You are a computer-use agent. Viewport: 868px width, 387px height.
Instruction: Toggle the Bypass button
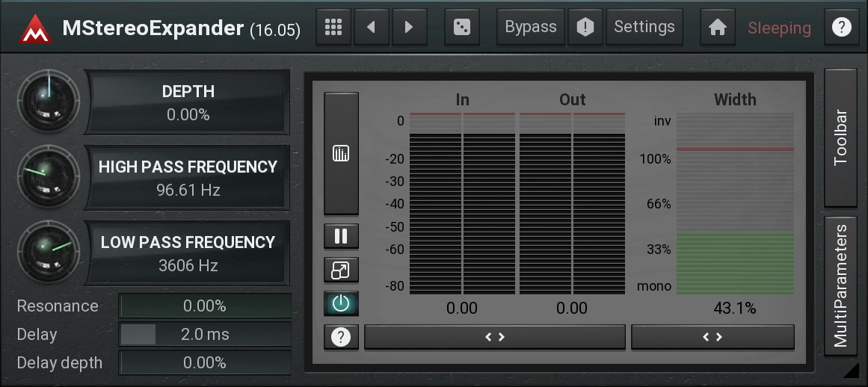click(531, 27)
